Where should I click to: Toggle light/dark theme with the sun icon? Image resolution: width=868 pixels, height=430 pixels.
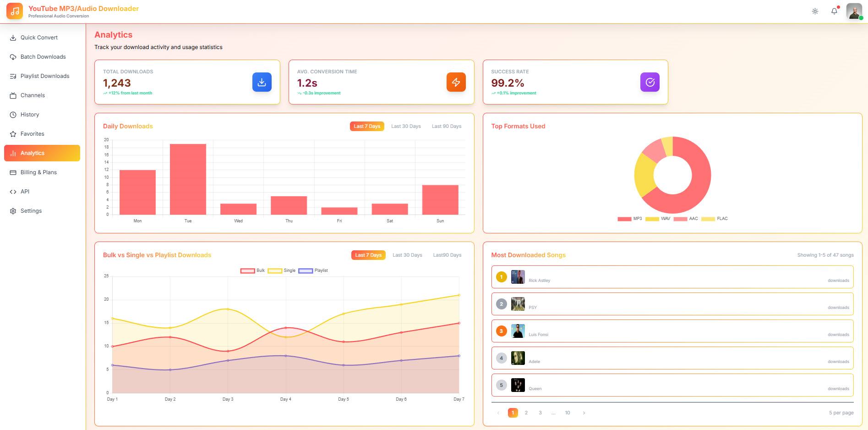(x=815, y=11)
